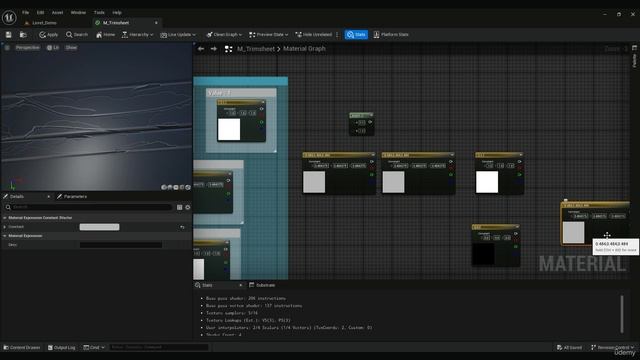Switch to the Parameters tab

(72, 197)
